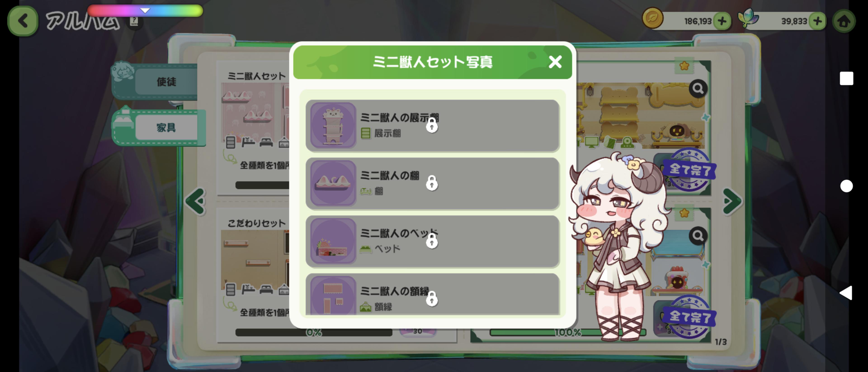The image size is (868, 372).
Task: Favorite the lower set with star icon
Action: pyautogui.click(x=684, y=213)
